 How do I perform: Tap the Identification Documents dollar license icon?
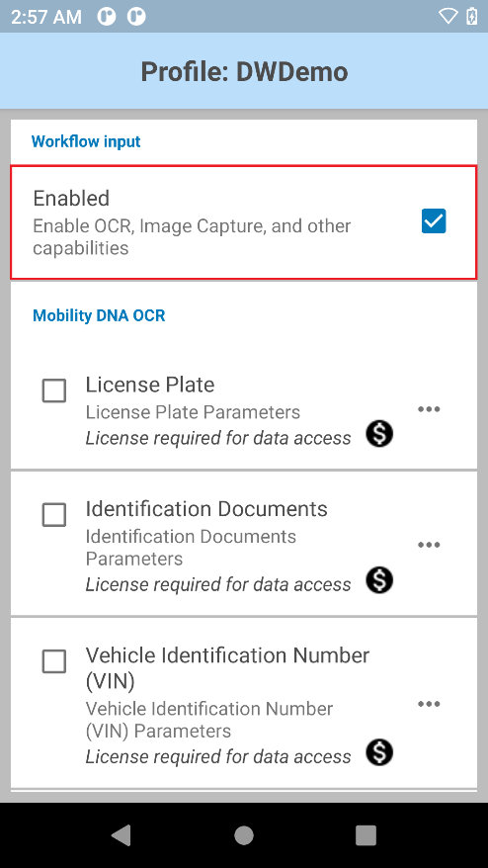[379, 580]
